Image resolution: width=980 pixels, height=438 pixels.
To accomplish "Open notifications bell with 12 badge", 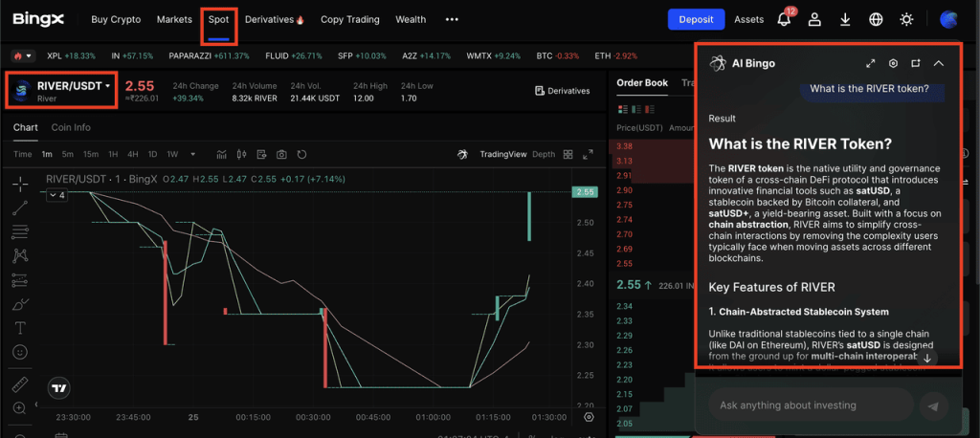I will tap(784, 19).
